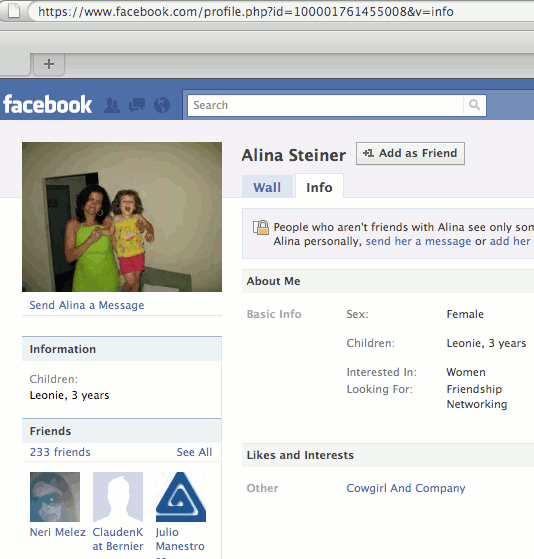The image size is (534, 559).
Task: Open Julio Manestro's logo thumbnail
Action: (x=181, y=497)
